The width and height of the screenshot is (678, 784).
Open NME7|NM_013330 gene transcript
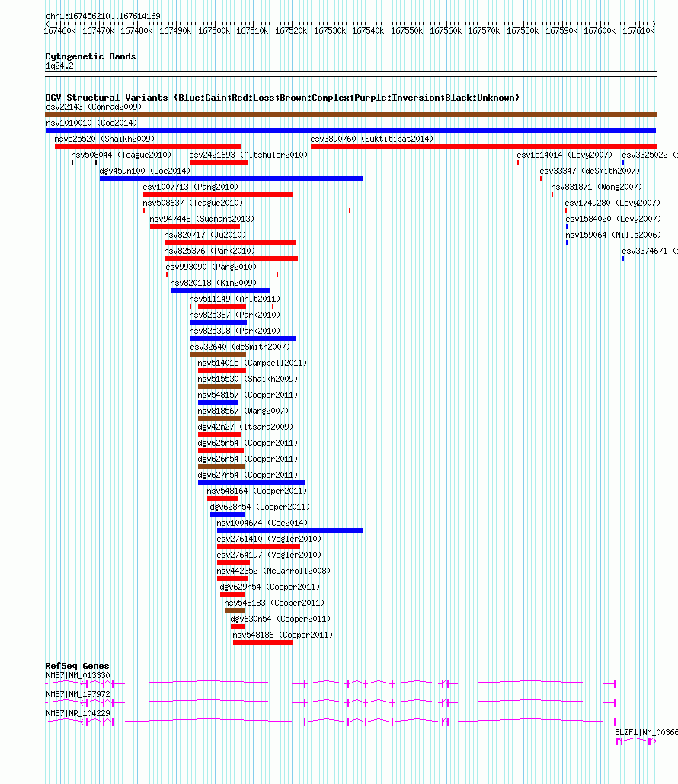[330, 683]
